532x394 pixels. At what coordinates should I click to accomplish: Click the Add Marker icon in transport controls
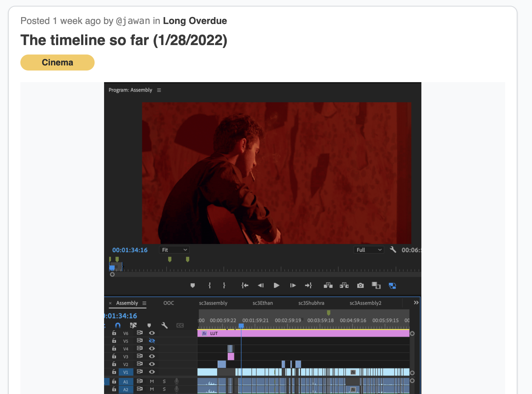[x=192, y=286]
